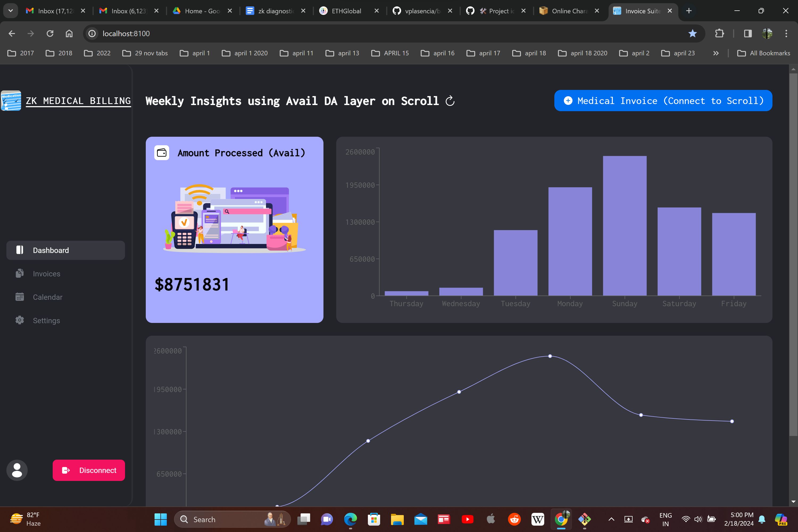Launch Microsoft Edge from taskbar

point(351,519)
